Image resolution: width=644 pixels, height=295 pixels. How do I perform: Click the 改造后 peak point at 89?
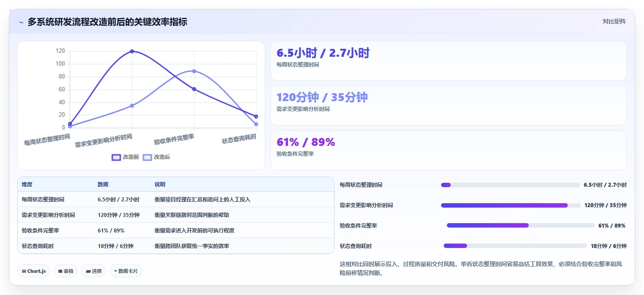pos(194,71)
